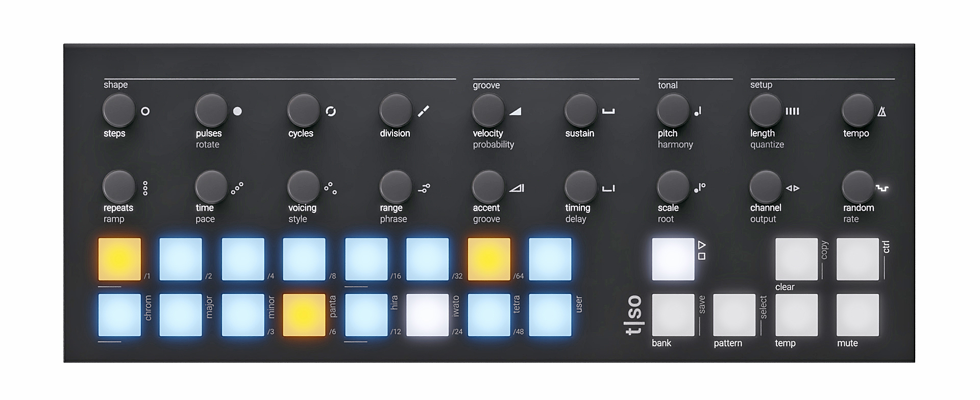Click the "phrase" label under range
Image resolution: width=980 pixels, height=400 pixels.
click(393, 219)
